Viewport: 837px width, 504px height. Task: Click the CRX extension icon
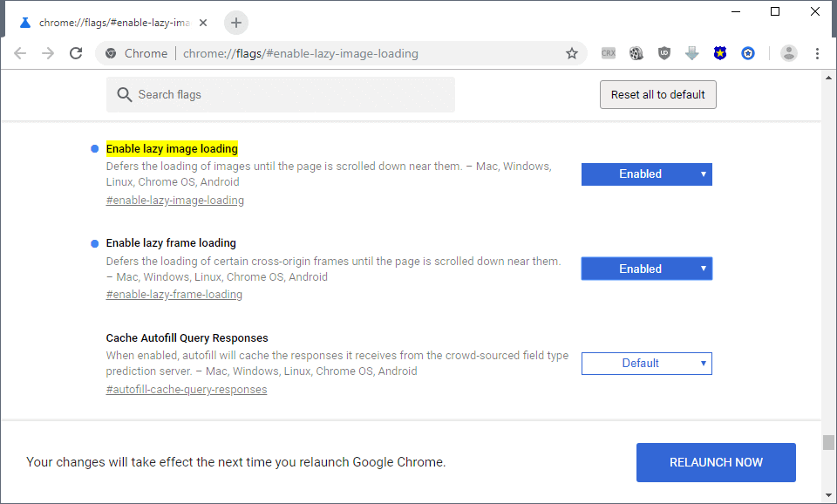609,53
